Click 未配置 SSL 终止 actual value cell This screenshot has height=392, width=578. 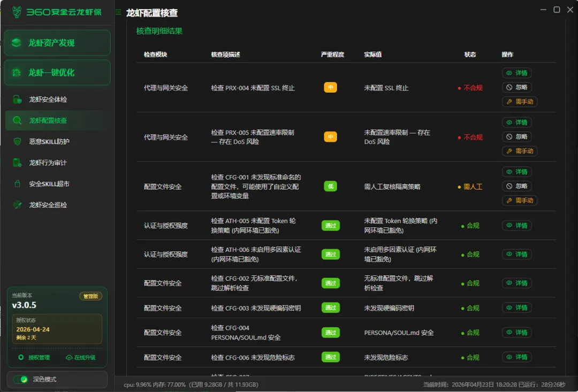386,88
